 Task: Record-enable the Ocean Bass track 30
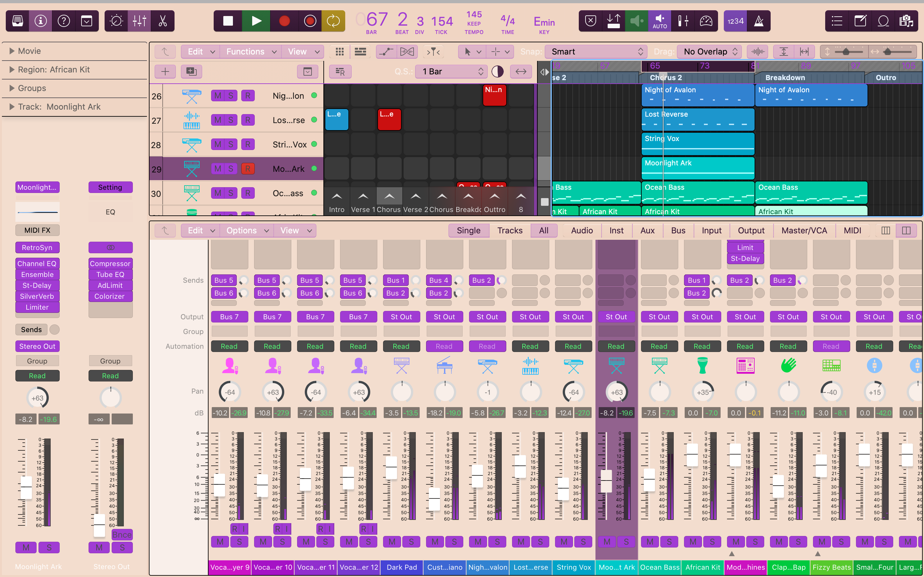coord(248,193)
